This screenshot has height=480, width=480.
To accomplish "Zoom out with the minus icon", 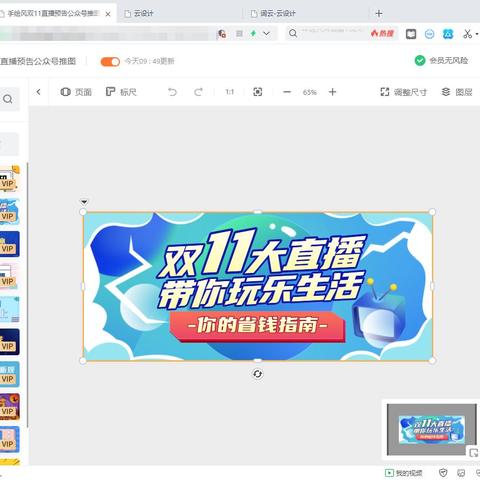I will click(x=287, y=92).
